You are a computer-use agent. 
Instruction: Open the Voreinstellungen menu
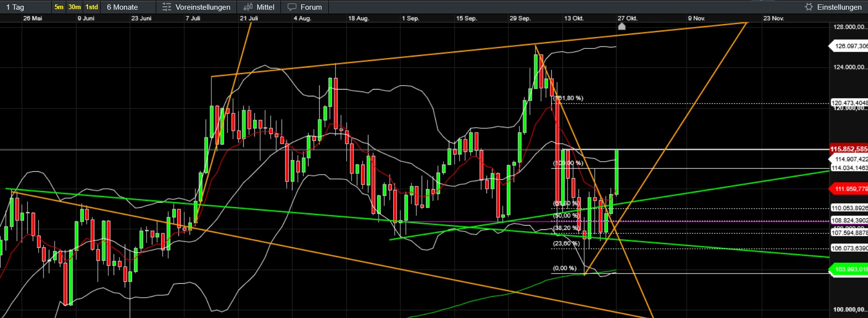point(203,7)
